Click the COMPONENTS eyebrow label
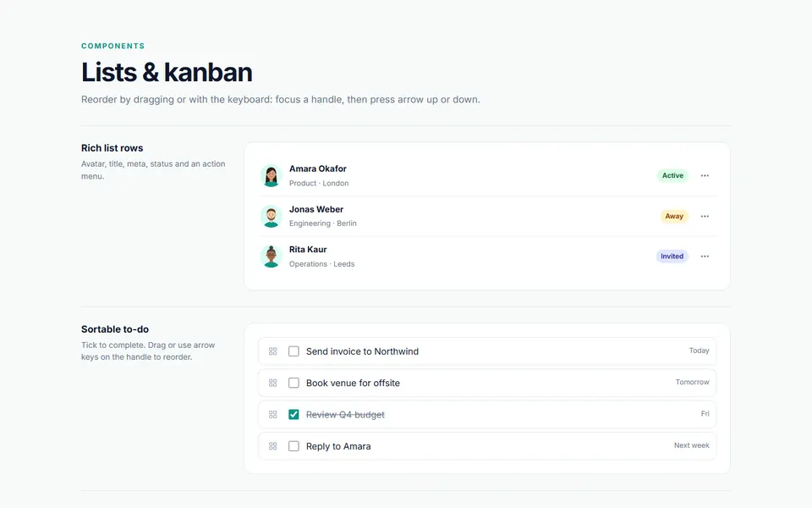This screenshot has height=508, width=812. [x=112, y=46]
